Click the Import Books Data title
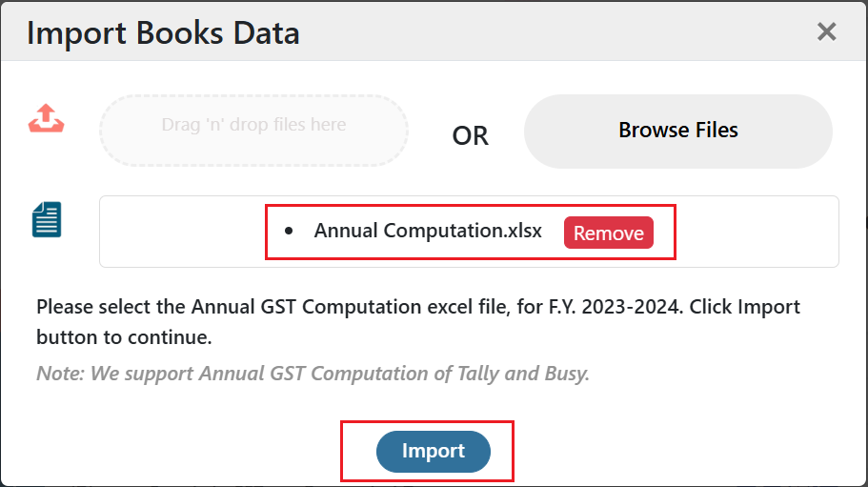868x487 pixels. tap(163, 33)
